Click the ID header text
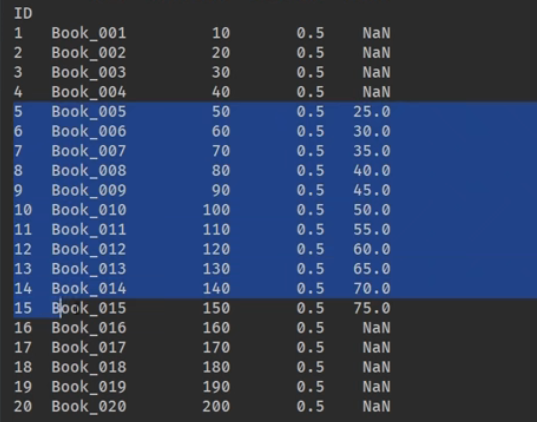The width and height of the screenshot is (537, 422). (23, 14)
